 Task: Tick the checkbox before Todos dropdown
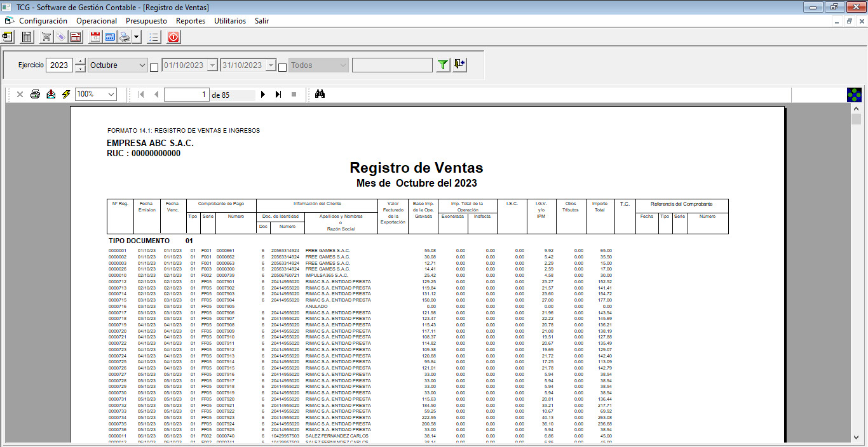point(283,68)
